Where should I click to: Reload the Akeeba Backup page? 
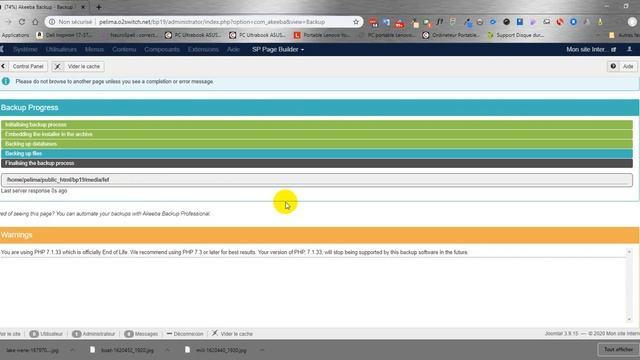[22, 22]
